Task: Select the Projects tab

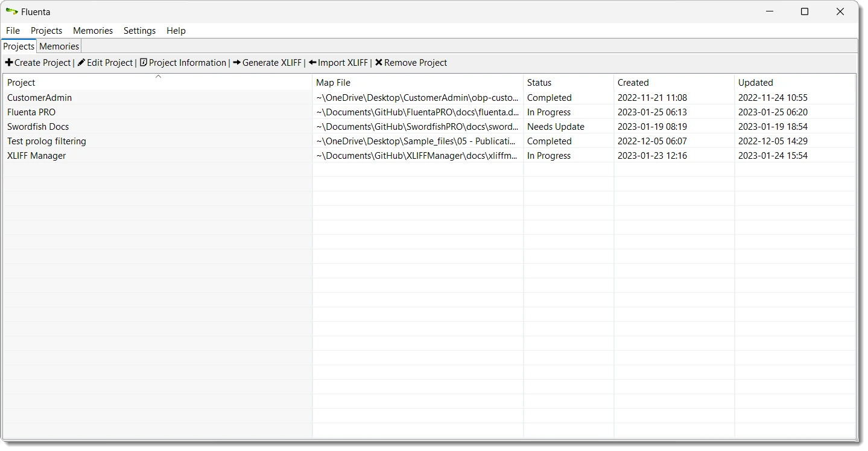Action: (x=19, y=46)
